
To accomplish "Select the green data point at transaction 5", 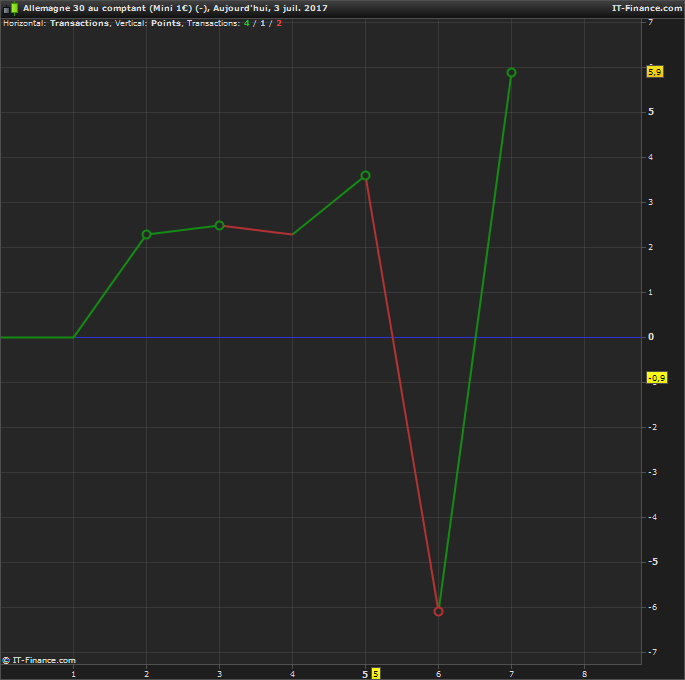I will [x=365, y=176].
